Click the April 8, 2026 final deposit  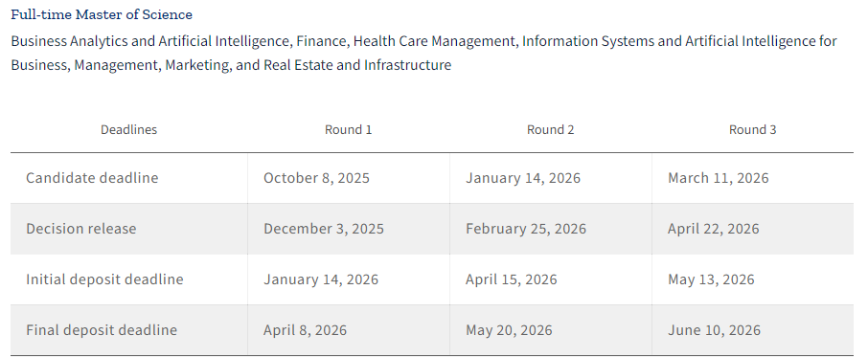pyautogui.click(x=305, y=330)
